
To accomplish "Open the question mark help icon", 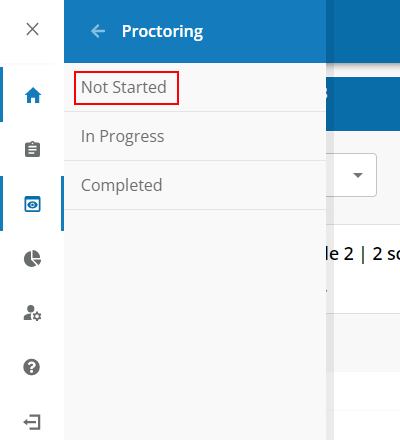I will click(x=32, y=367).
